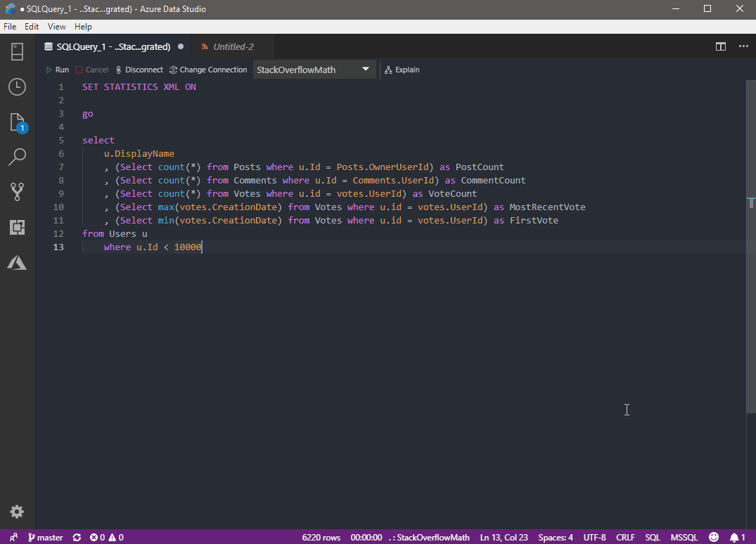Click the Cancel query button

91,70
